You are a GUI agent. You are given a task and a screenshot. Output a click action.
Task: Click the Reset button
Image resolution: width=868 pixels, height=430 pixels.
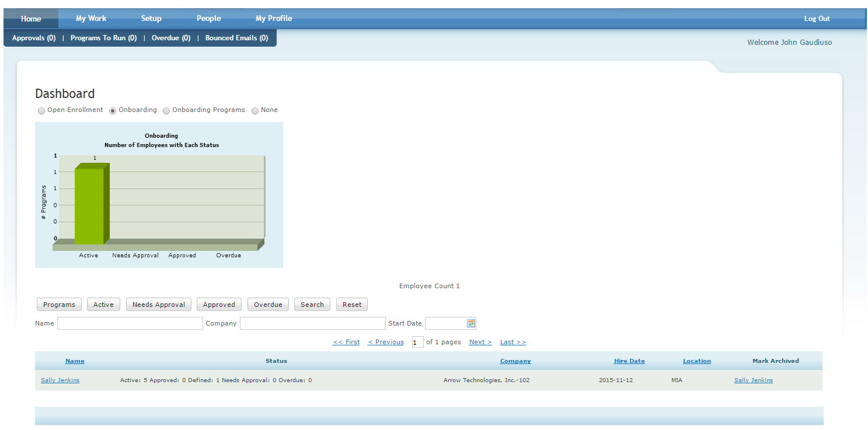[x=351, y=304]
